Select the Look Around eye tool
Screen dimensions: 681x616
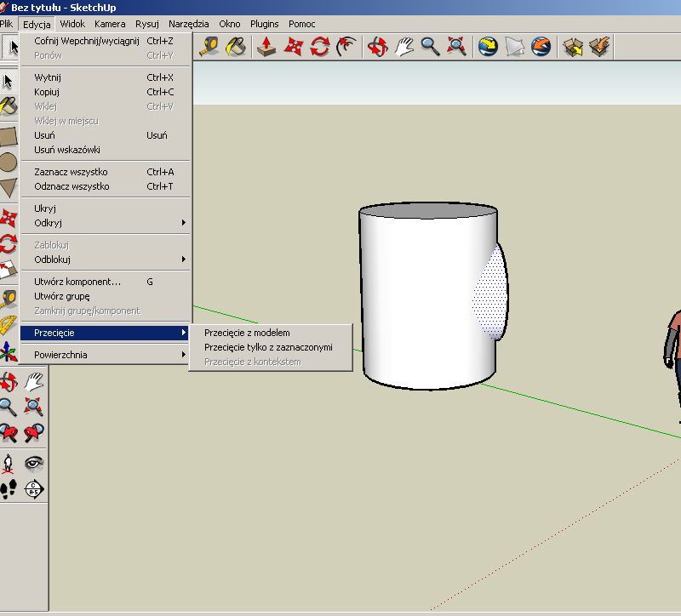(34, 464)
